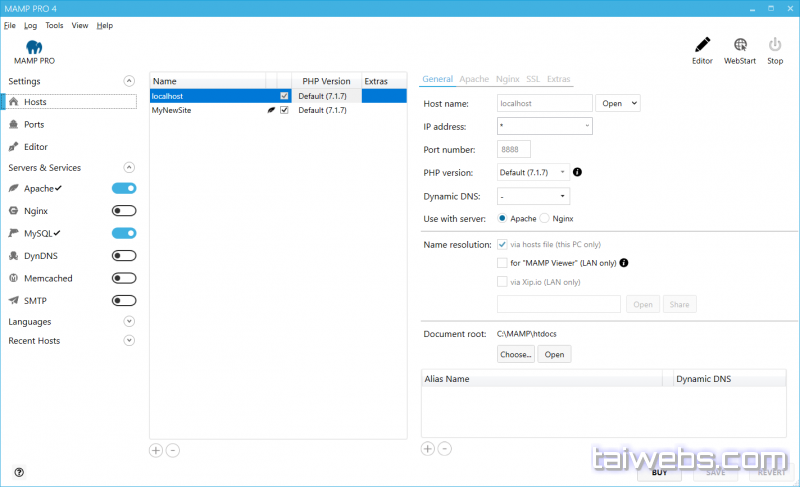This screenshot has width=800, height=487.
Task: Select MyNewSite host row
Action: pos(278,110)
